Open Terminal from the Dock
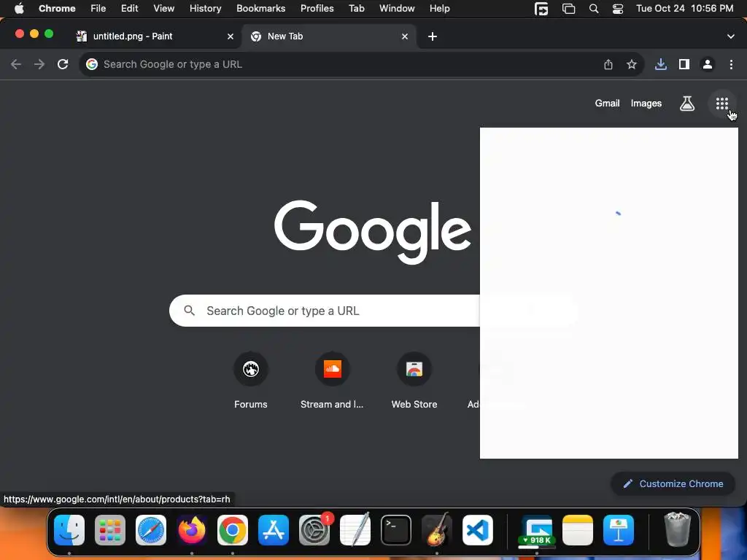The height and width of the screenshot is (560, 747). click(396, 530)
